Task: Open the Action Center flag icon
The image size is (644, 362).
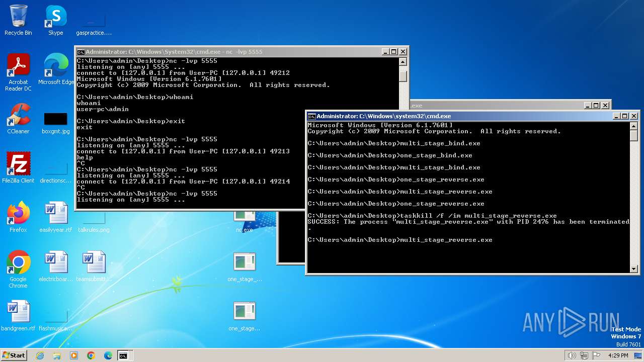Action: click(596, 355)
